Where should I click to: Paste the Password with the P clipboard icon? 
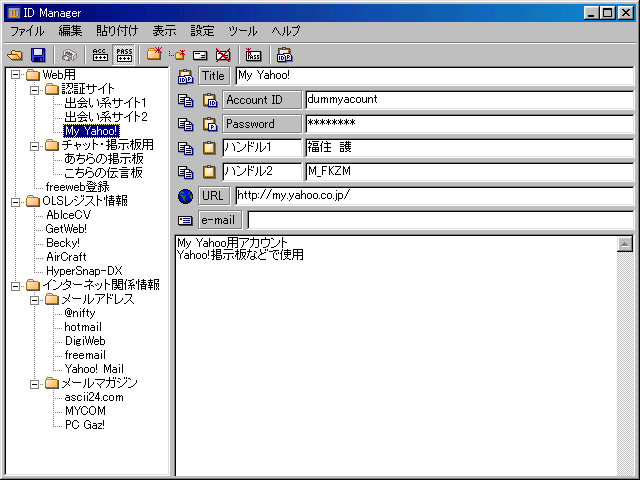point(210,124)
